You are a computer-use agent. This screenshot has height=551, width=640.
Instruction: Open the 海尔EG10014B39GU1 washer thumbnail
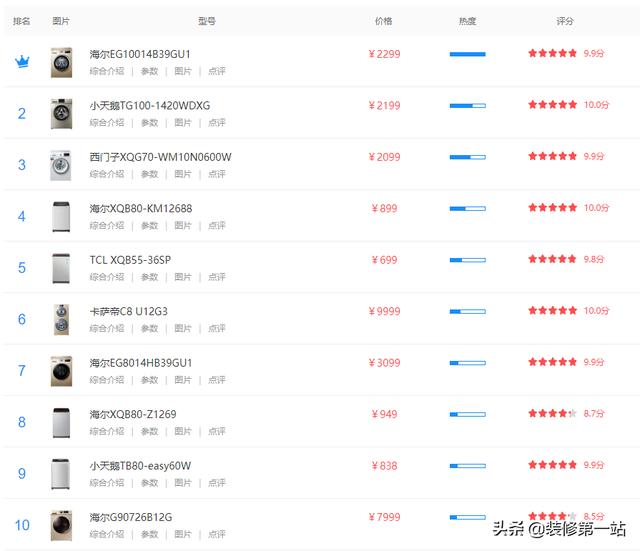(x=61, y=62)
